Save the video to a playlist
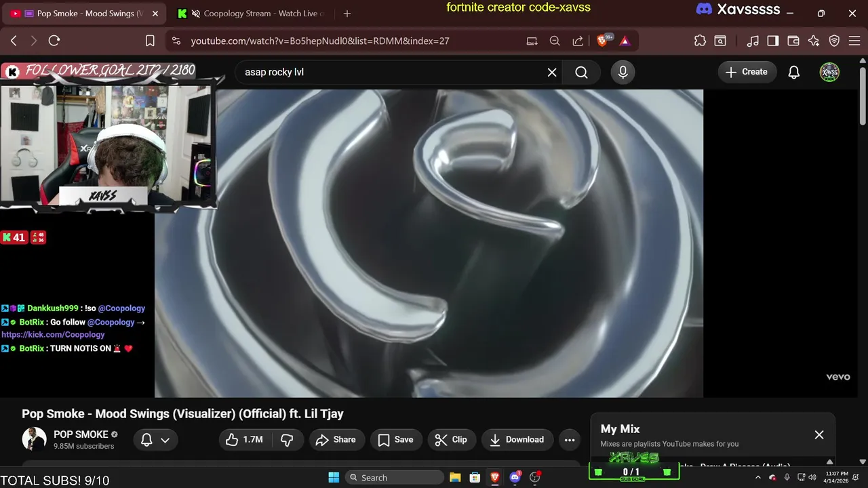The image size is (868, 488). pos(396,440)
